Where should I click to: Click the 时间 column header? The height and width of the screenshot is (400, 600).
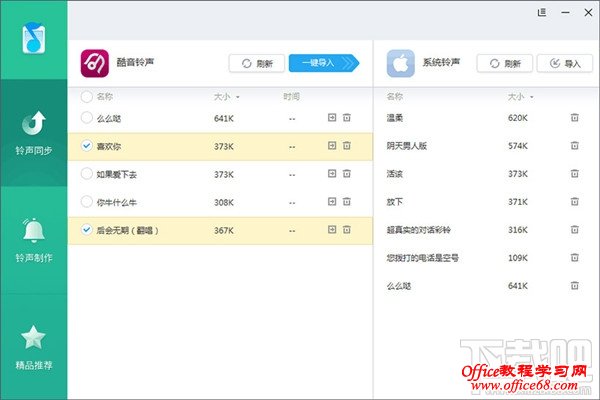click(x=291, y=96)
